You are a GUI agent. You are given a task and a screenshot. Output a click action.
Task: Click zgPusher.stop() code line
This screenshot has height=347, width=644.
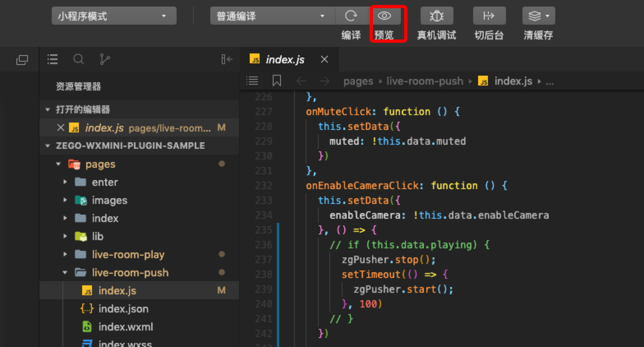(x=389, y=260)
